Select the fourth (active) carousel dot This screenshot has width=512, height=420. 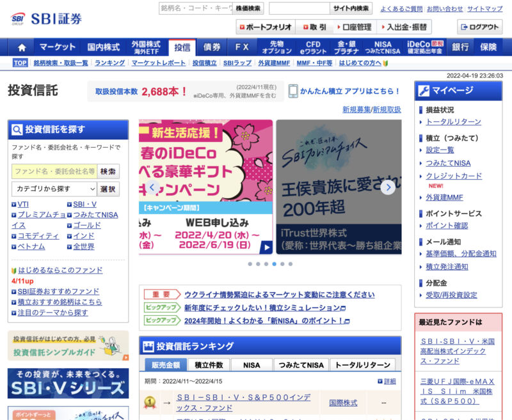point(275,264)
